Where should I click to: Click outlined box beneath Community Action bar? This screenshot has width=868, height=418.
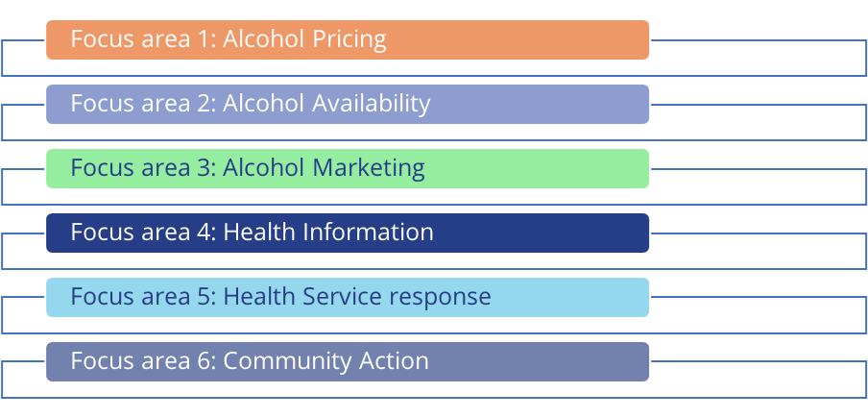click(x=434, y=390)
